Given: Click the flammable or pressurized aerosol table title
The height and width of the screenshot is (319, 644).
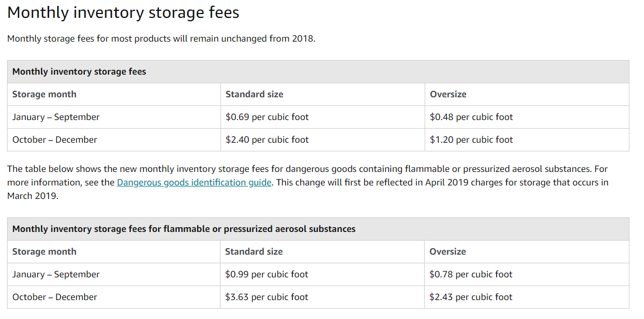Looking at the screenshot, I should click(x=318, y=229).
